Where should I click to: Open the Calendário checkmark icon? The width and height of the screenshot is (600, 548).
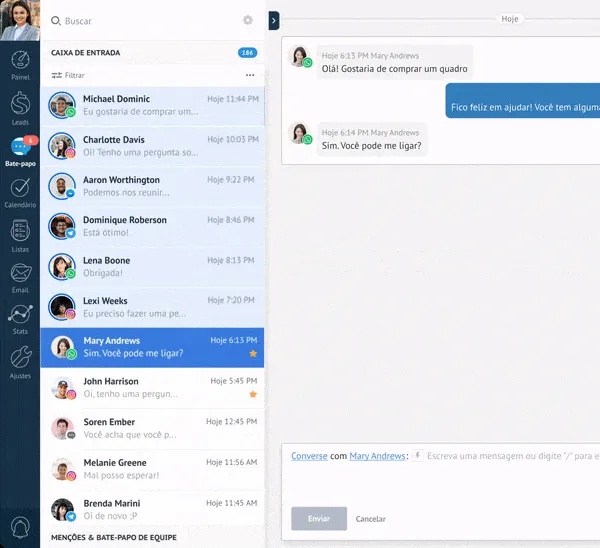tap(20, 188)
